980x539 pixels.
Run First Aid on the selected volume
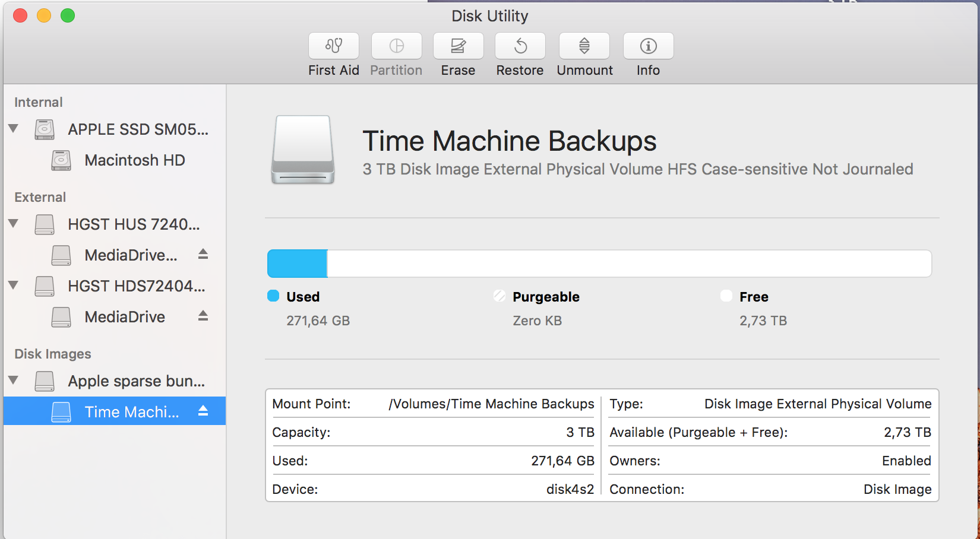(334, 46)
